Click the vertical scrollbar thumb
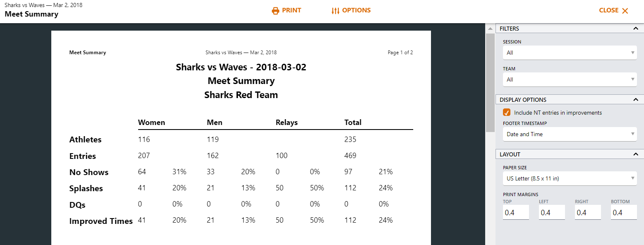The height and width of the screenshot is (245, 644). point(490,83)
